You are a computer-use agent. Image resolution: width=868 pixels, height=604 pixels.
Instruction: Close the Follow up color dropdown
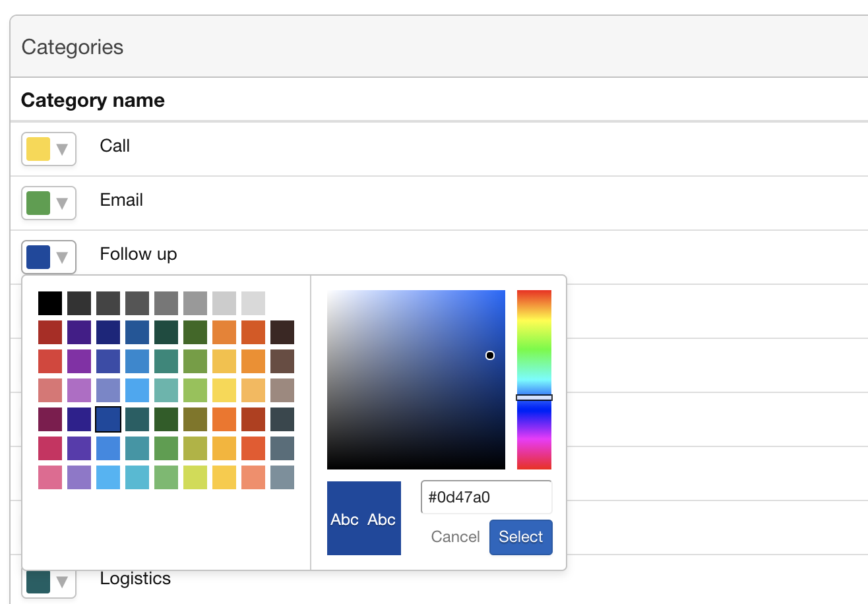click(x=49, y=257)
